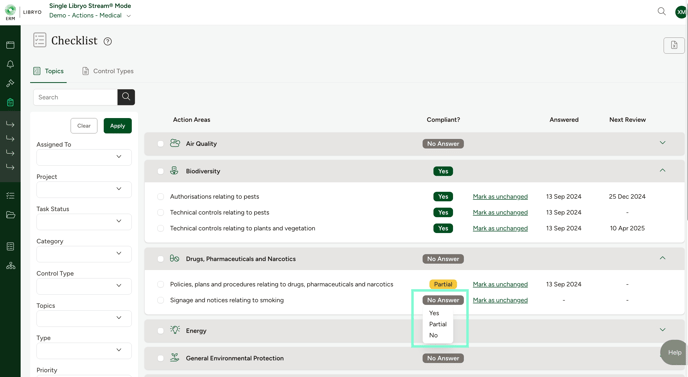
Task: Check Technical controls relating to plants row
Action: 161,228
